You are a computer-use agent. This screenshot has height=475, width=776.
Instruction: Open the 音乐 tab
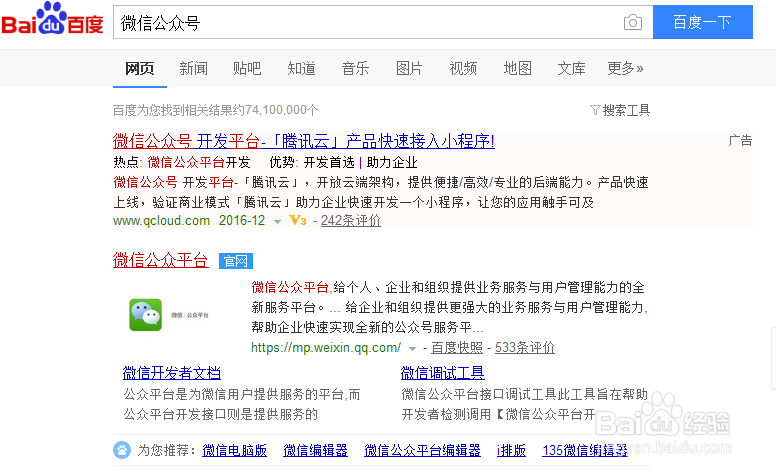tap(355, 68)
